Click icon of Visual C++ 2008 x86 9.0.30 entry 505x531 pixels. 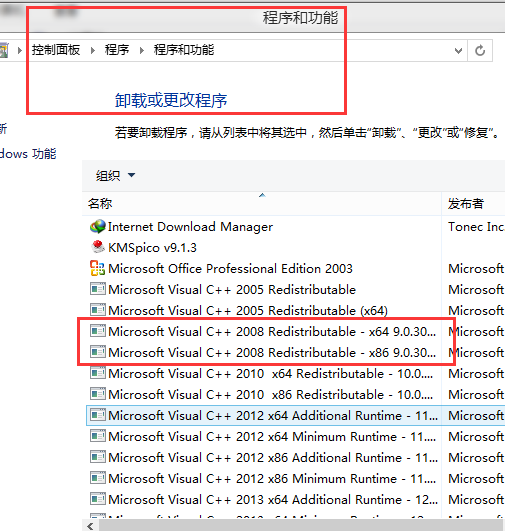point(98,352)
